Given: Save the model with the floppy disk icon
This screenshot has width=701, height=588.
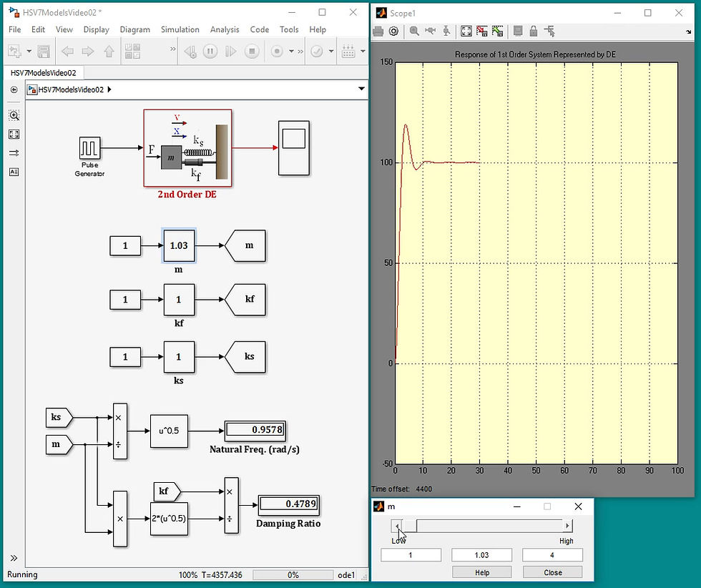Looking at the screenshot, I should coord(44,52).
